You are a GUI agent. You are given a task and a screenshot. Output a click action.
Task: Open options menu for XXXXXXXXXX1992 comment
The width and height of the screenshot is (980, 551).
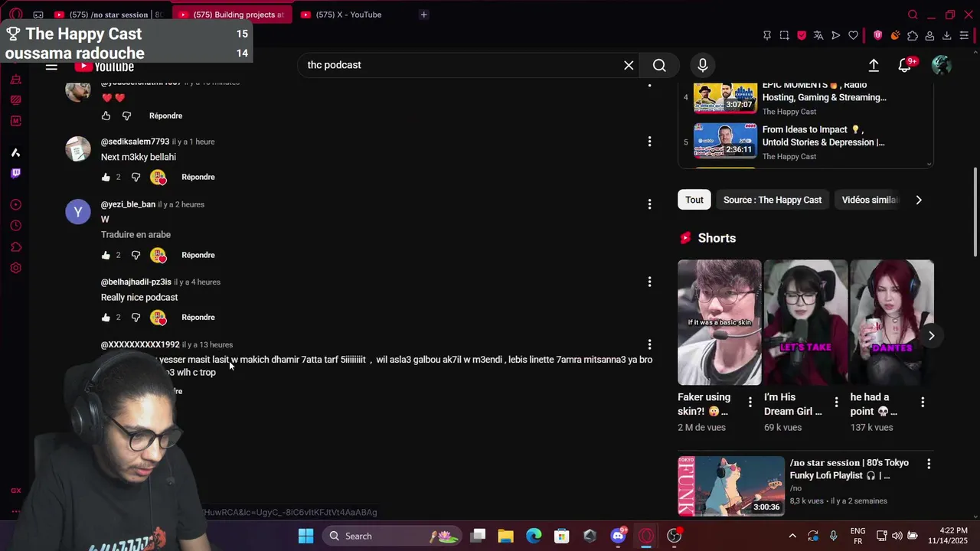[x=649, y=344]
